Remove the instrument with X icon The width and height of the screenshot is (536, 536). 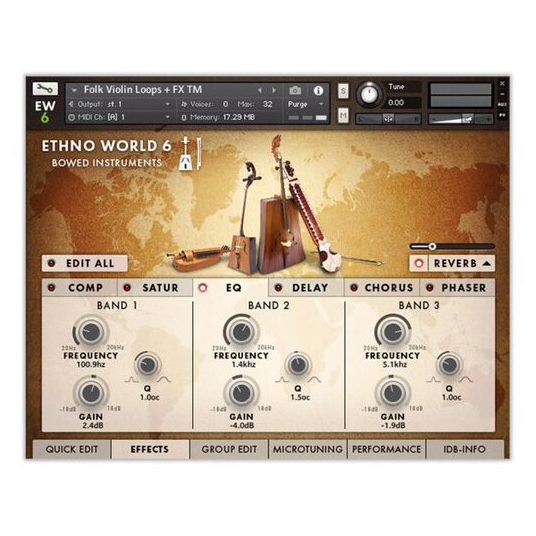(502, 83)
